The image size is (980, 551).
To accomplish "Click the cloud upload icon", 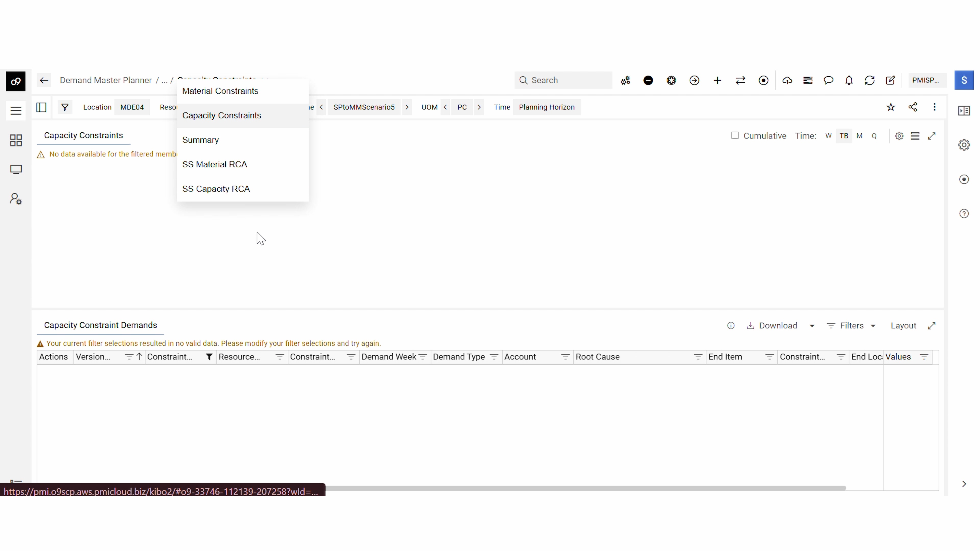I will pyautogui.click(x=787, y=80).
